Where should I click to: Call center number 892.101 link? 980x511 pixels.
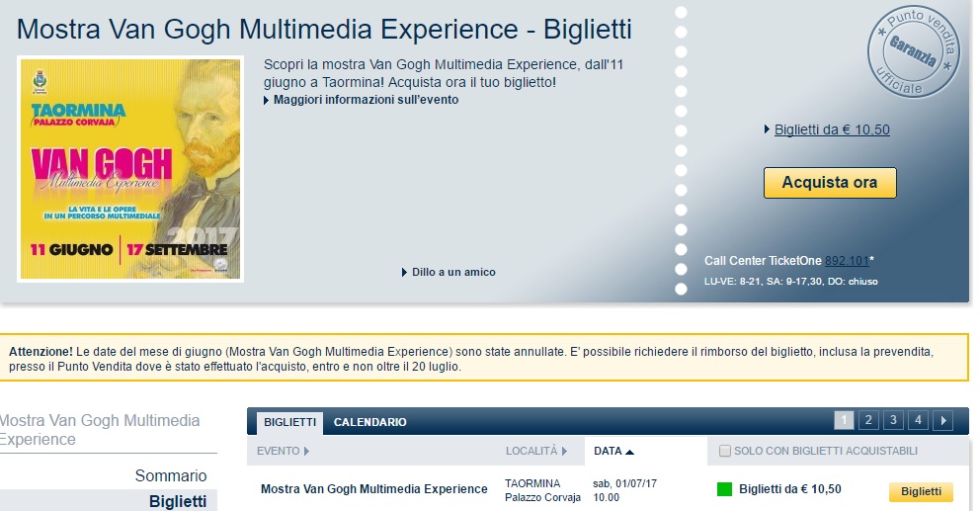tap(847, 261)
